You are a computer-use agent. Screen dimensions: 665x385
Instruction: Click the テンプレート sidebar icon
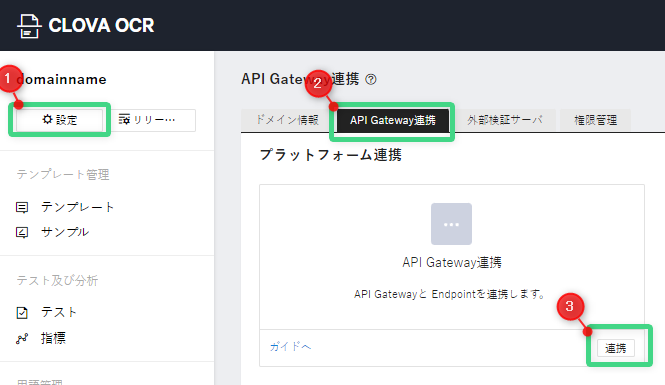point(22,207)
